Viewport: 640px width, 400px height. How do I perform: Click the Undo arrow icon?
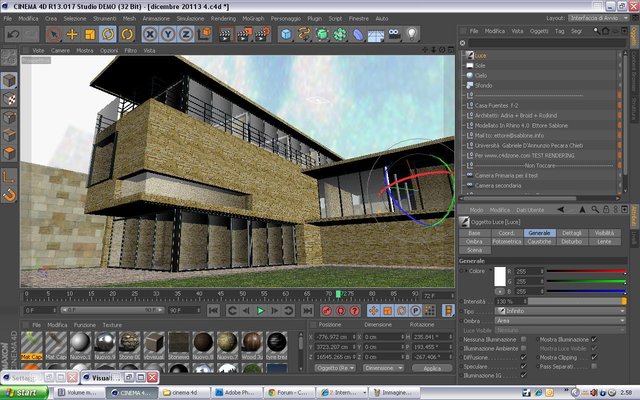(x=13, y=34)
